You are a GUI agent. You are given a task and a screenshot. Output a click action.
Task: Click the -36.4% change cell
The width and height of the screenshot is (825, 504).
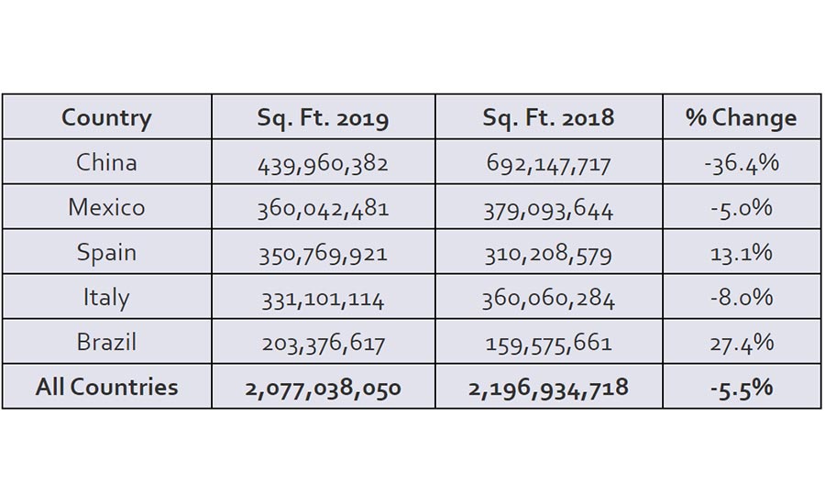(741, 164)
